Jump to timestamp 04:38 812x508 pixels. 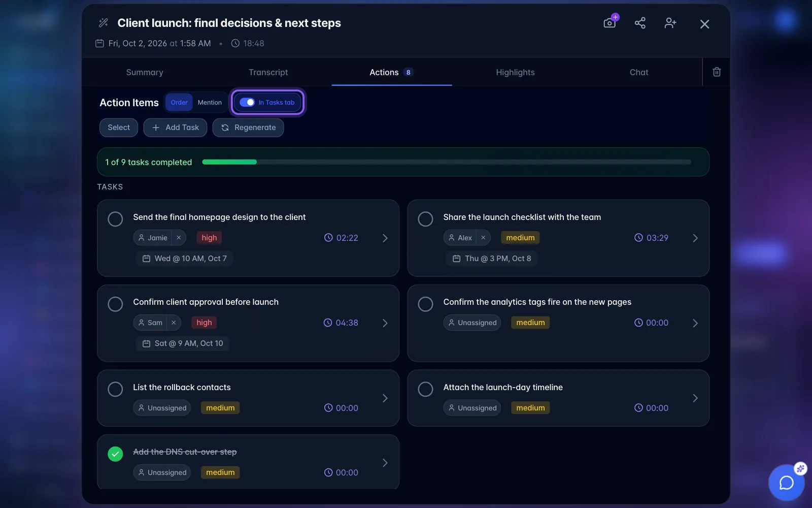[x=341, y=323]
